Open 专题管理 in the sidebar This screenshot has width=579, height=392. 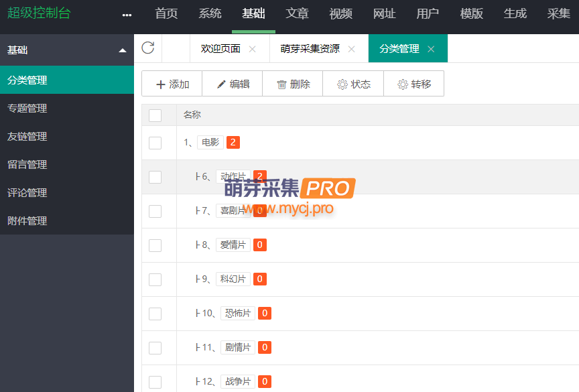(67, 108)
